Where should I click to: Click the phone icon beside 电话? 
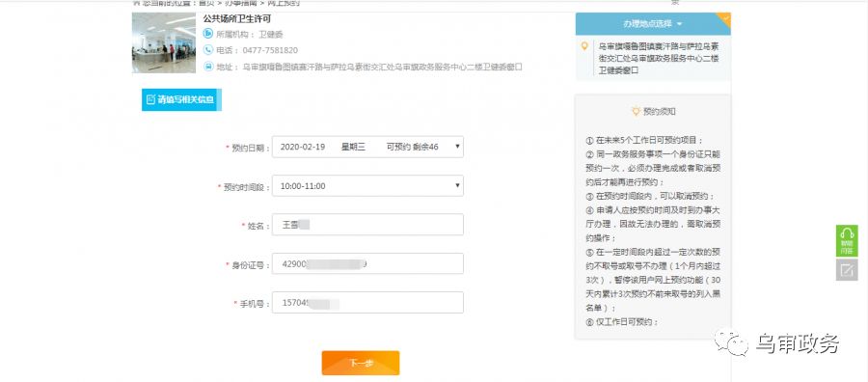[x=208, y=50]
